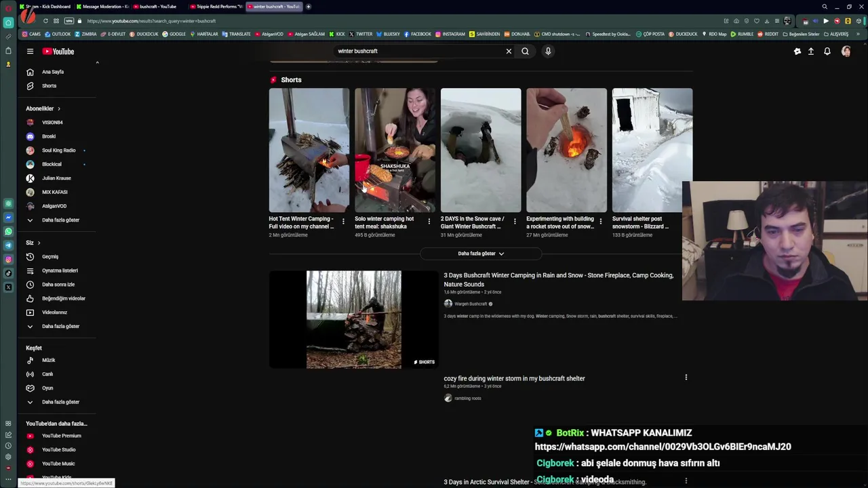
Task: Clear the search box with X icon
Action: 509,51
